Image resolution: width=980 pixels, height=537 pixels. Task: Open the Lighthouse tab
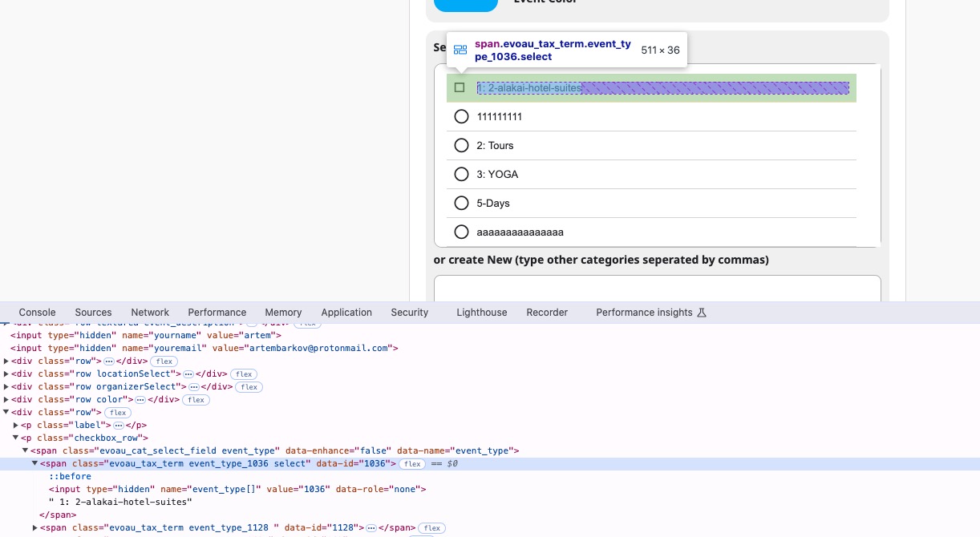[x=482, y=313]
